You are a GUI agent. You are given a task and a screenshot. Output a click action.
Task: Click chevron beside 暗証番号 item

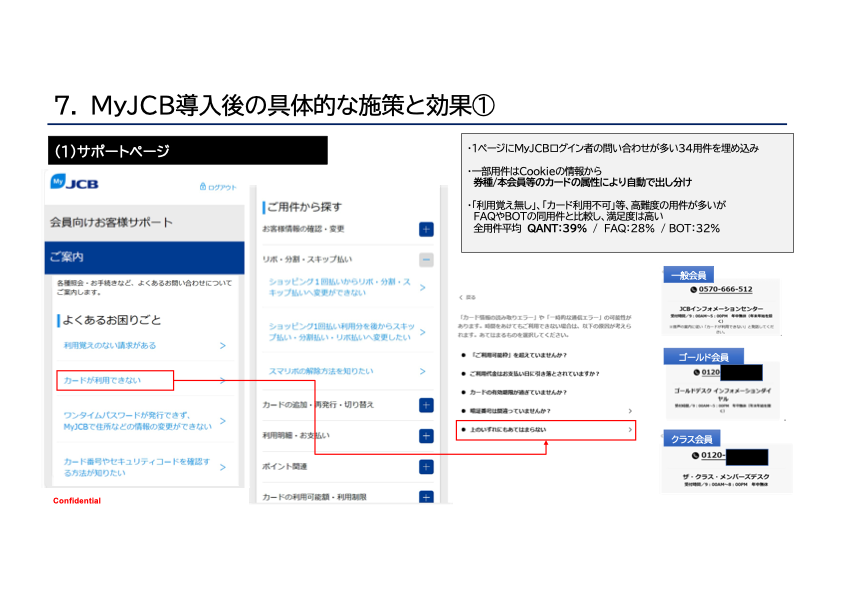click(x=630, y=411)
